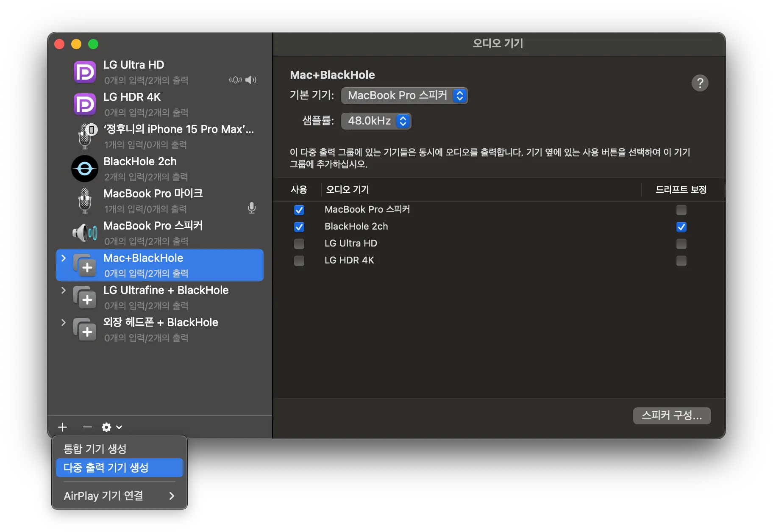This screenshot has height=532, width=773.
Task: Click the MacBook Pro 마이크 microphone icon
Action: click(x=85, y=201)
